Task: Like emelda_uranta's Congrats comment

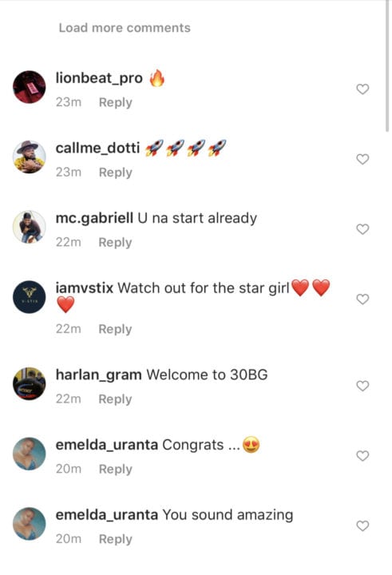Action: 362,456
